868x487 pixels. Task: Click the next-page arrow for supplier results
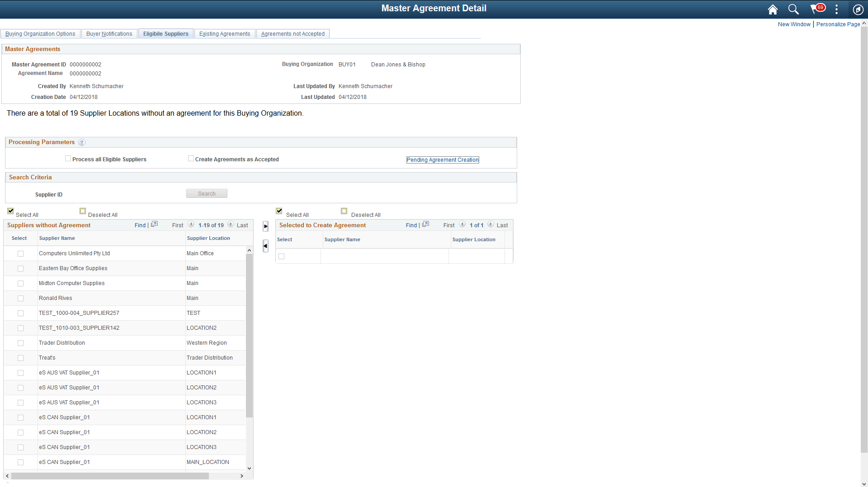[231, 225]
